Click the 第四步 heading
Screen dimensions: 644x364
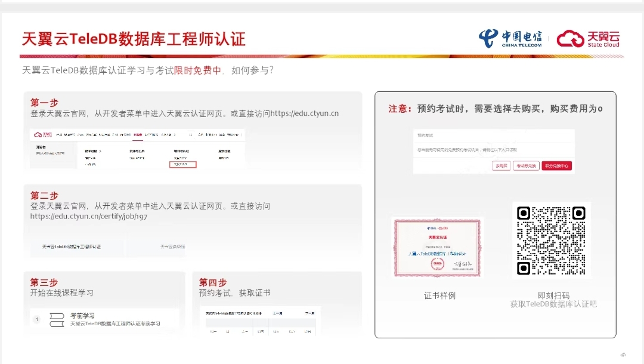(213, 282)
